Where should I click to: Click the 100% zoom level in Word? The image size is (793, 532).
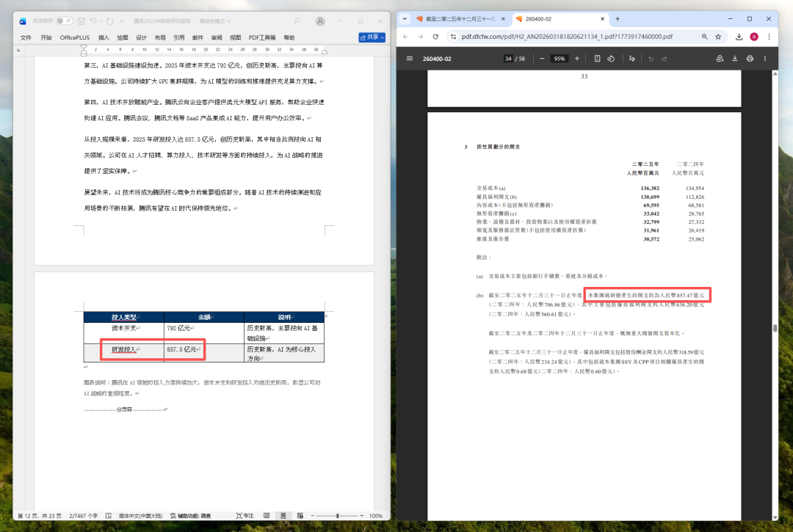[376, 516]
